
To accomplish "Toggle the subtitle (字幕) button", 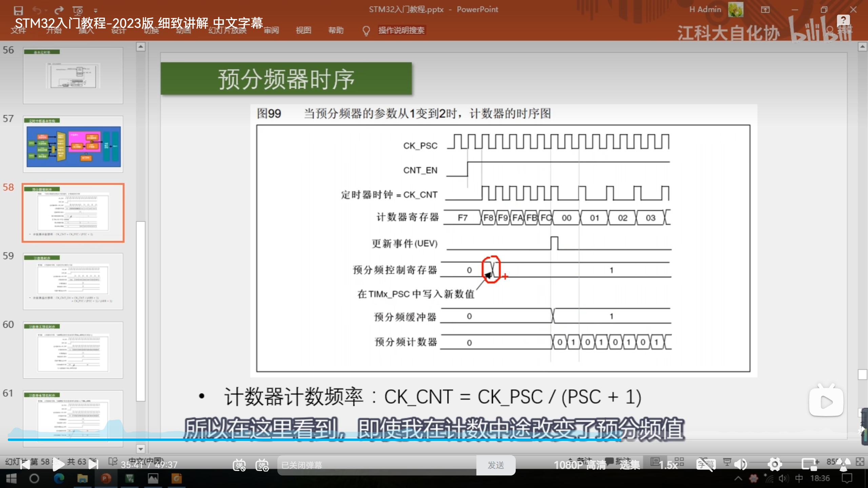I will pyautogui.click(x=705, y=465).
